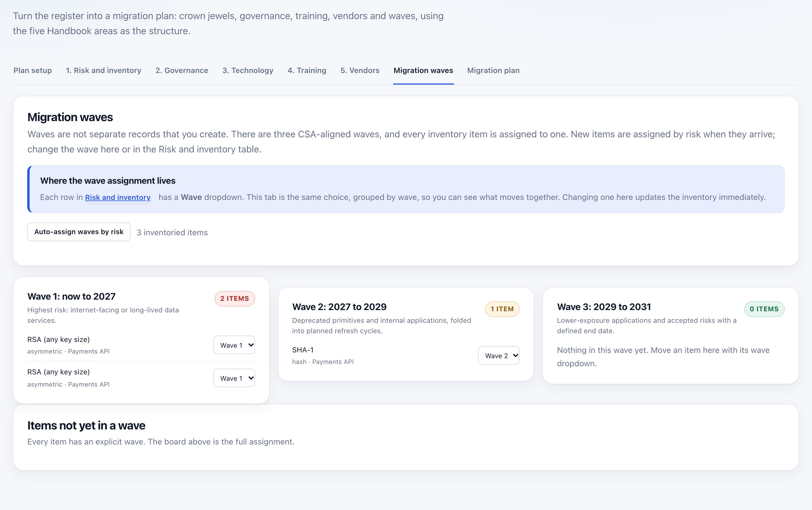Image resolution: width=812 pixels, height=510 pixels.
Task: Open the Wave 2 dropdown for SHA-1
Action: pos(499,355)
